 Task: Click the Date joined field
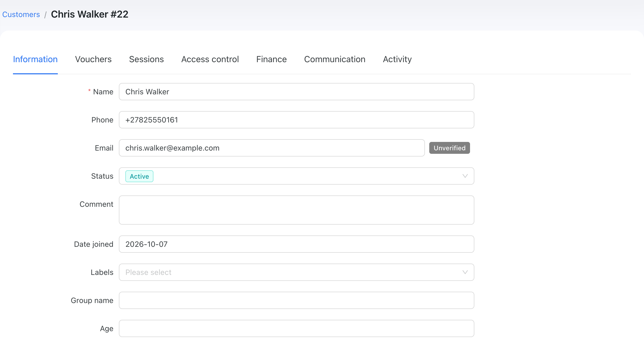click(296, 244)
